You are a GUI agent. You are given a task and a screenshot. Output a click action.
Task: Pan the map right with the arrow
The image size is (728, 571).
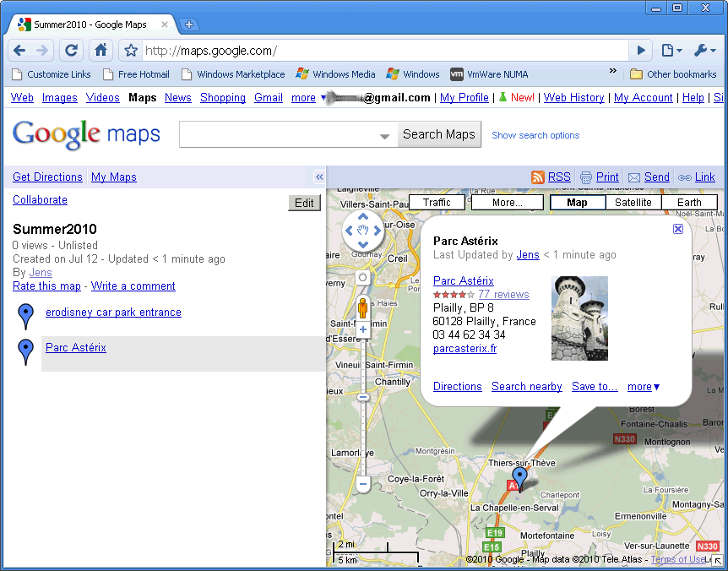pos(377,231)
